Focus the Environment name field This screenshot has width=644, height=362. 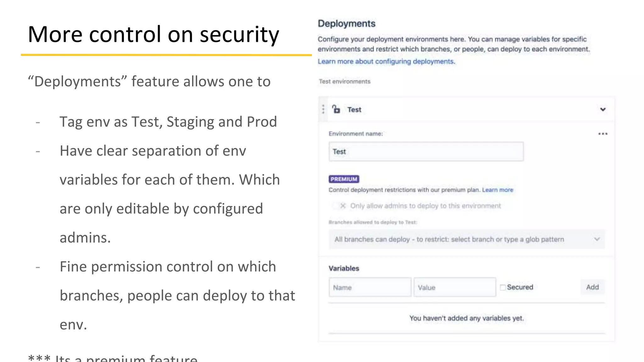(x=426, y=151)
